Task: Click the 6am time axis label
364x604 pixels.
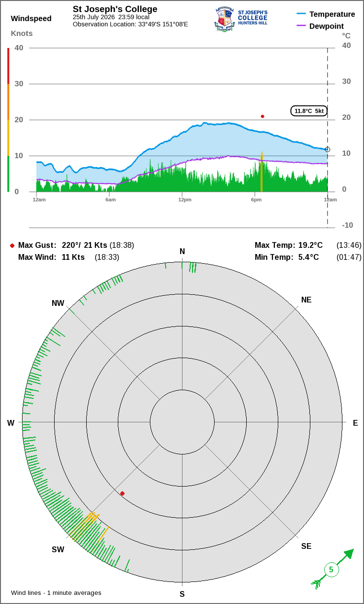Action: 111,199
